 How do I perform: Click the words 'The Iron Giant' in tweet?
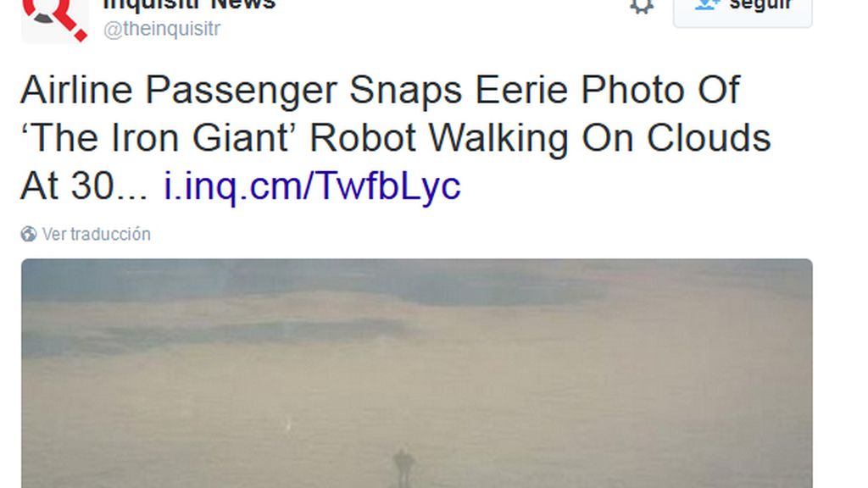coord(155,138)
